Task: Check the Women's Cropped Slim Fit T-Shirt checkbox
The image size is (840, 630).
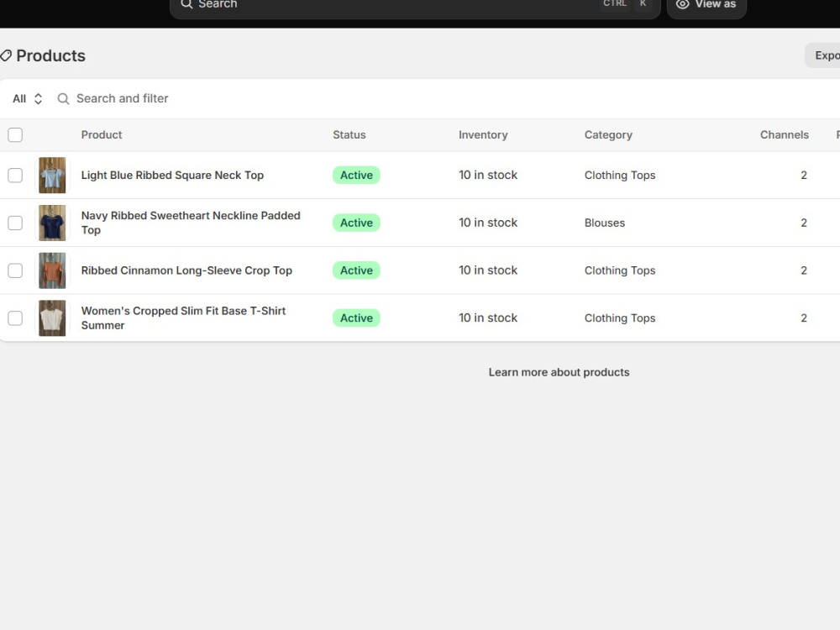Action: 15,318
